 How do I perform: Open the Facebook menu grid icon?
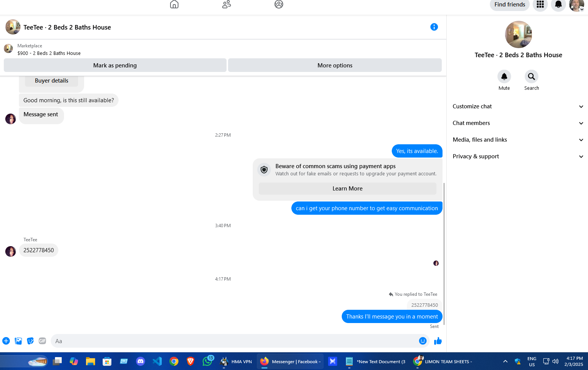pyautogui.click(x=540, y=5)
